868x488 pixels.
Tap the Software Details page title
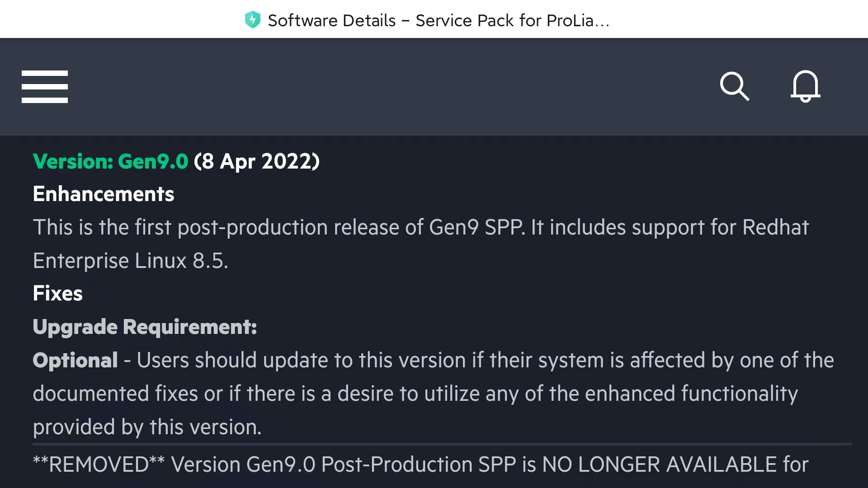[x=438, y=20]
